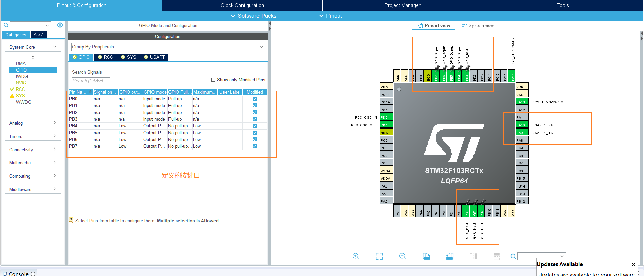Click the pin search magnifier icon
The height and width of the screenshot is (276, 644).
(x=513, y=256)
